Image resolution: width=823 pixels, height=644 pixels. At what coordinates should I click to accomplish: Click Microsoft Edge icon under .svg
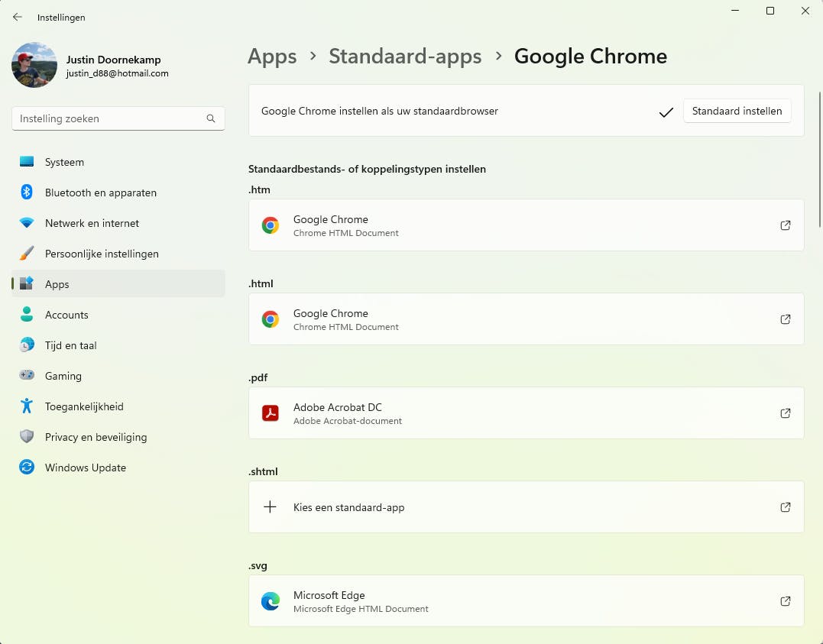coord(270,601)
